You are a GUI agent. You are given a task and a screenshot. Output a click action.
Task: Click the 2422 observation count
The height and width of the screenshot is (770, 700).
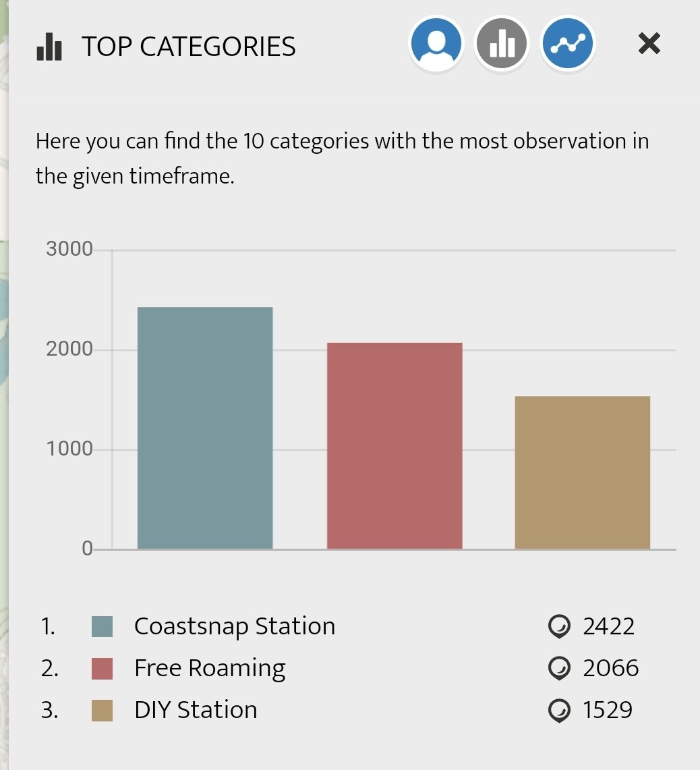click(609, 627)
